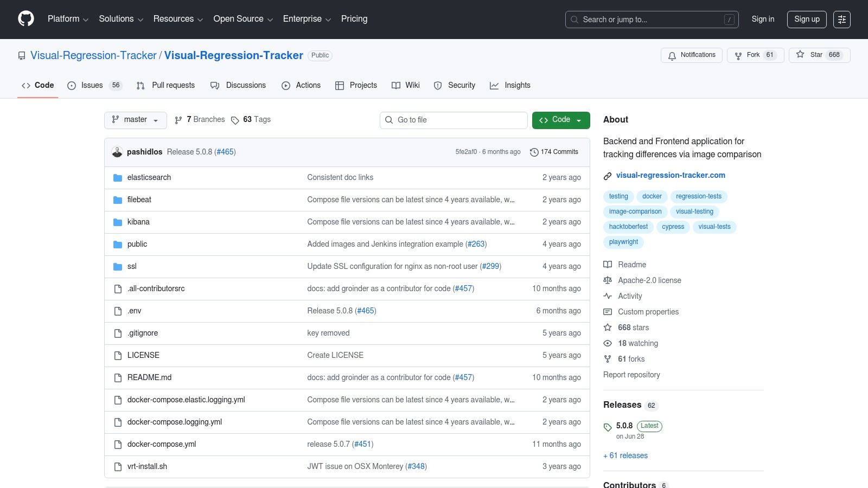Star the repository using the star icon

tap(800, 55)
